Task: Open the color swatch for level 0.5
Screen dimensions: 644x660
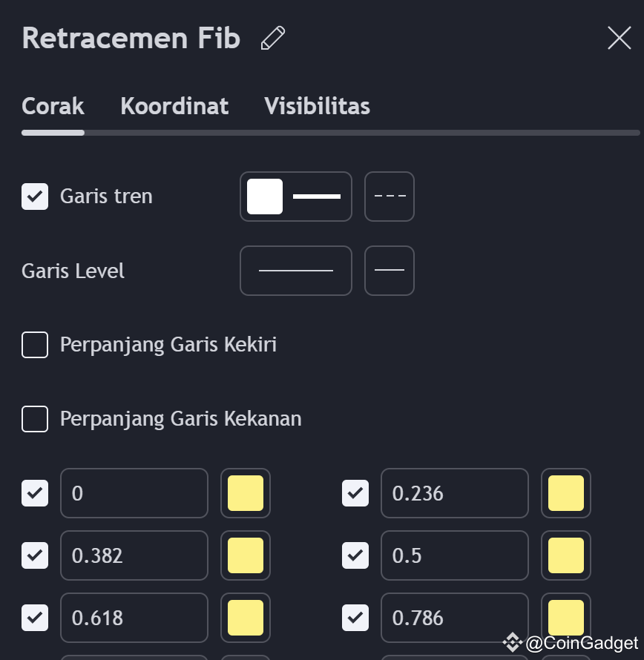Action: (566, 555)
